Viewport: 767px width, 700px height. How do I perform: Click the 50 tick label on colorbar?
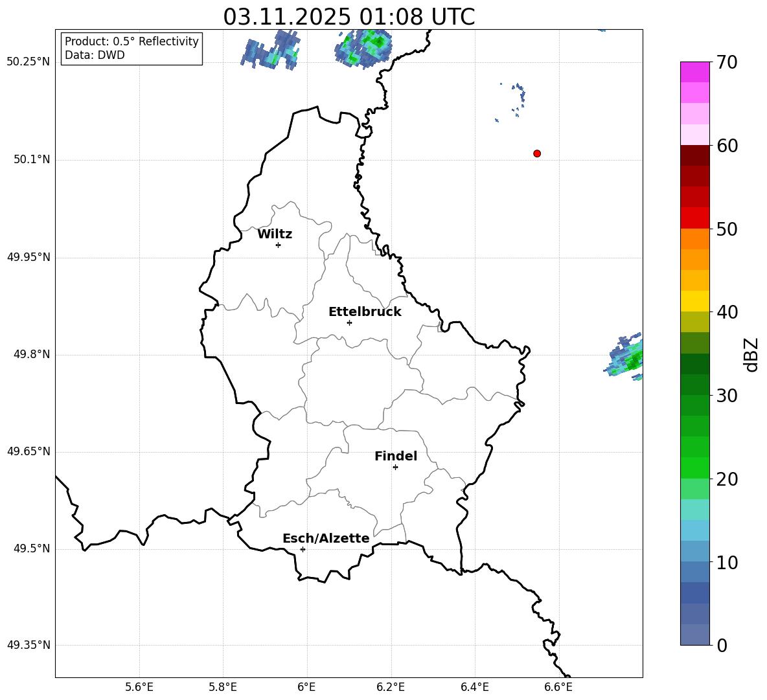point(727,229)
